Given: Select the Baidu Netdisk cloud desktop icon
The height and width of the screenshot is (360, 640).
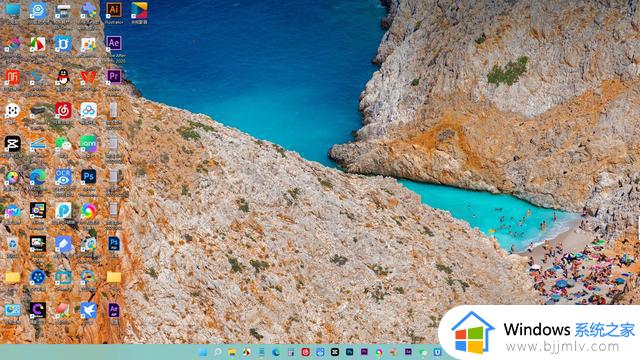Looking at the screenshot, I should point(88,110).
